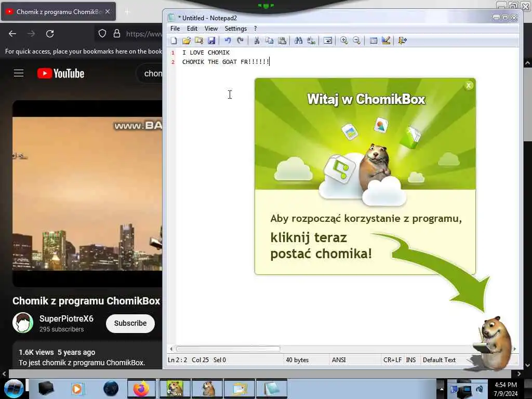Open the media player taskbar icon
The image size is (532, 399).
coord(77,389)
